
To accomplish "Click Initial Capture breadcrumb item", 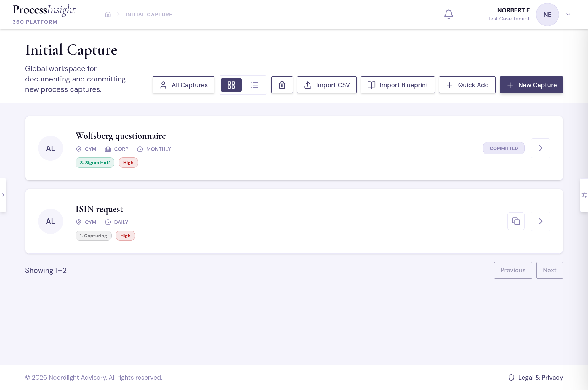I will (x=149, y=15).
